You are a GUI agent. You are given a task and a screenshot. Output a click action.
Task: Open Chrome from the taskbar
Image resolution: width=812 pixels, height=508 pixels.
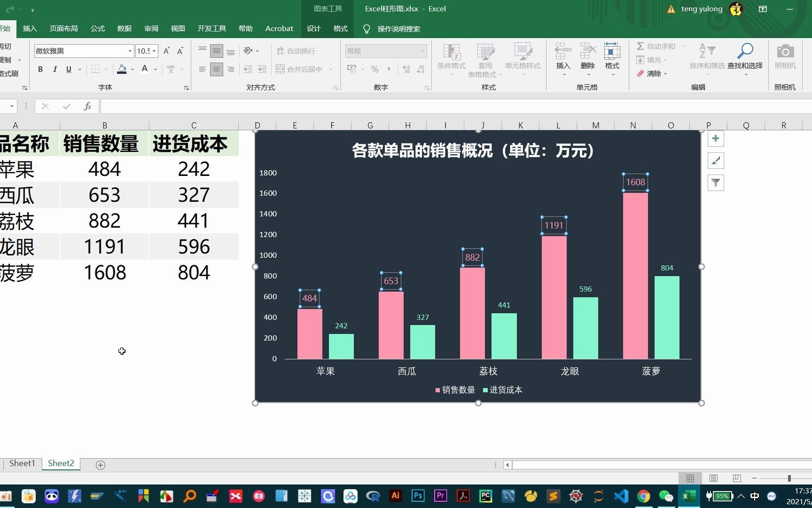point(643,496)
